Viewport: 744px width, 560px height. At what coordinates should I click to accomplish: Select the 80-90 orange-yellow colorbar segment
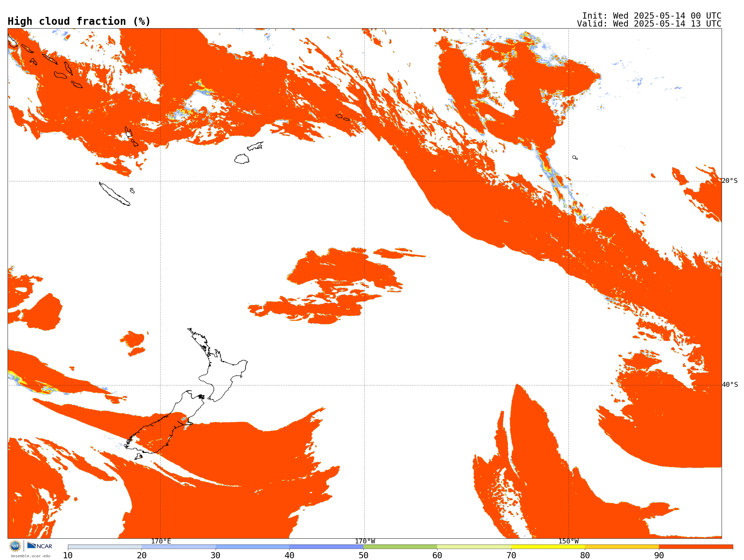point(622,547)
